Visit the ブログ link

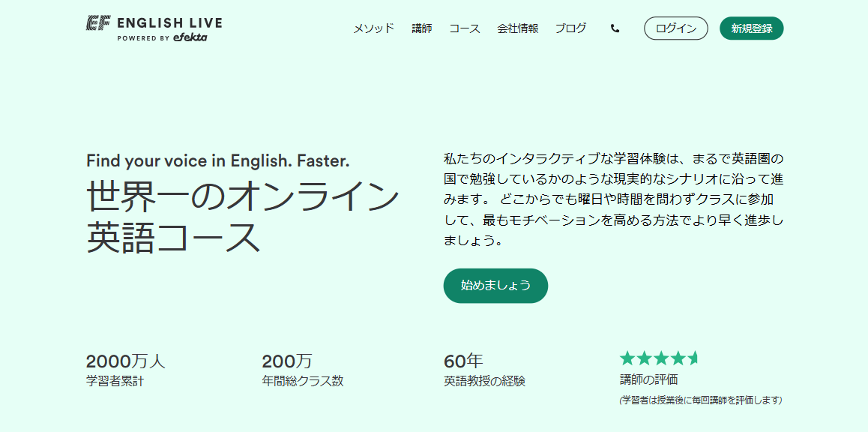pos(570,28)
